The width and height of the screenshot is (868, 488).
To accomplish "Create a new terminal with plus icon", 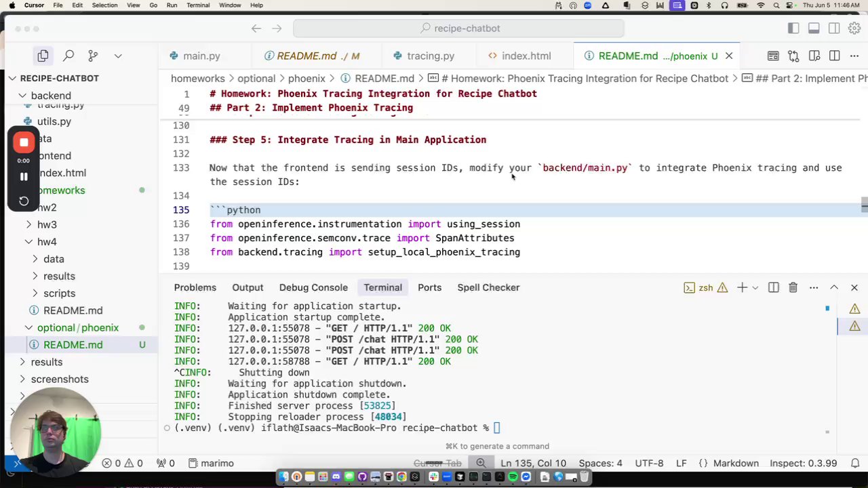I will point(742,288).
